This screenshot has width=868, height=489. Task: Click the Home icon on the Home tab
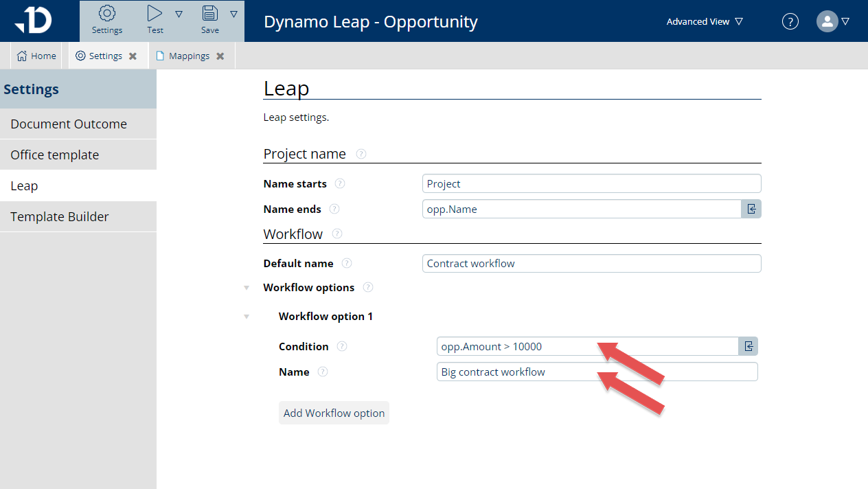tap(22, 56)
